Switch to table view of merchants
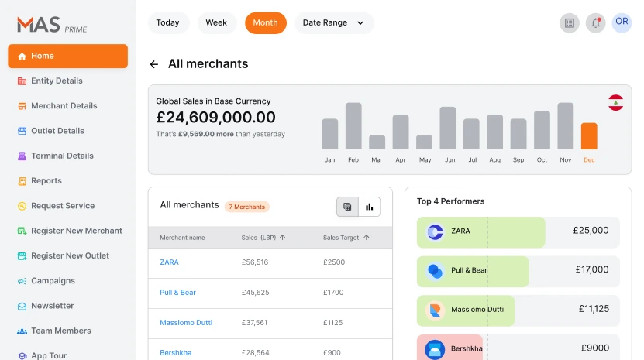The height and width of the screenshot is (360, 644). (347, 207)
